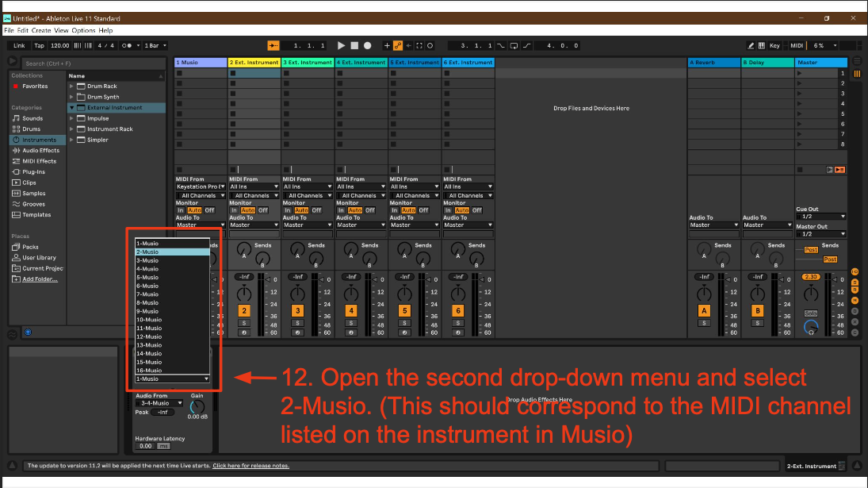The image size is (868, 488).
Task: Open the Drums category in browser
Action: (31, 129)
